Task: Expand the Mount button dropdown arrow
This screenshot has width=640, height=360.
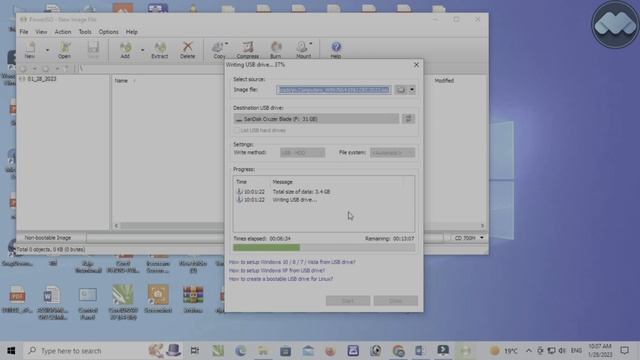Action: point(311,44)
